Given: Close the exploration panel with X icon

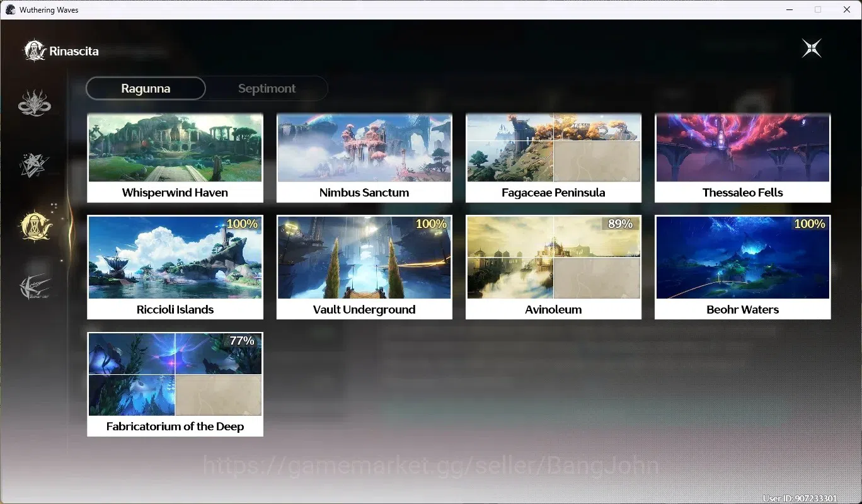Looking at the screenshot, I should pyautogui.click(x=812, y=49).
